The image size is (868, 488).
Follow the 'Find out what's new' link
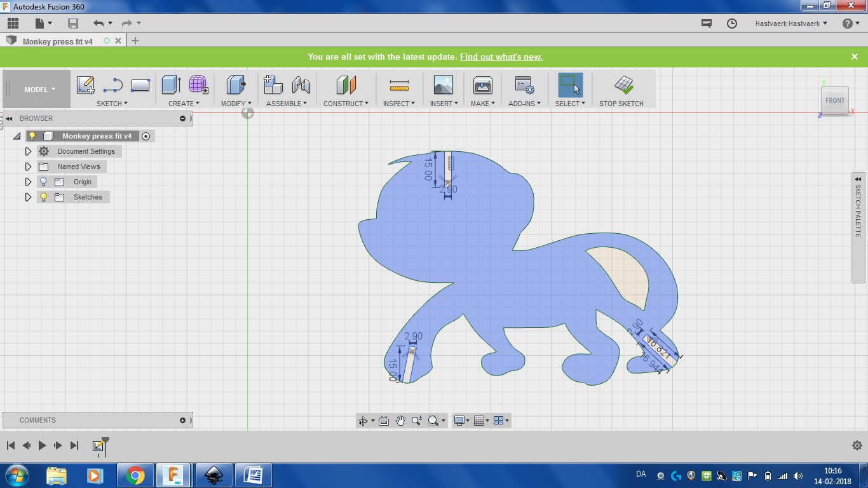click(x=501, y=57)
